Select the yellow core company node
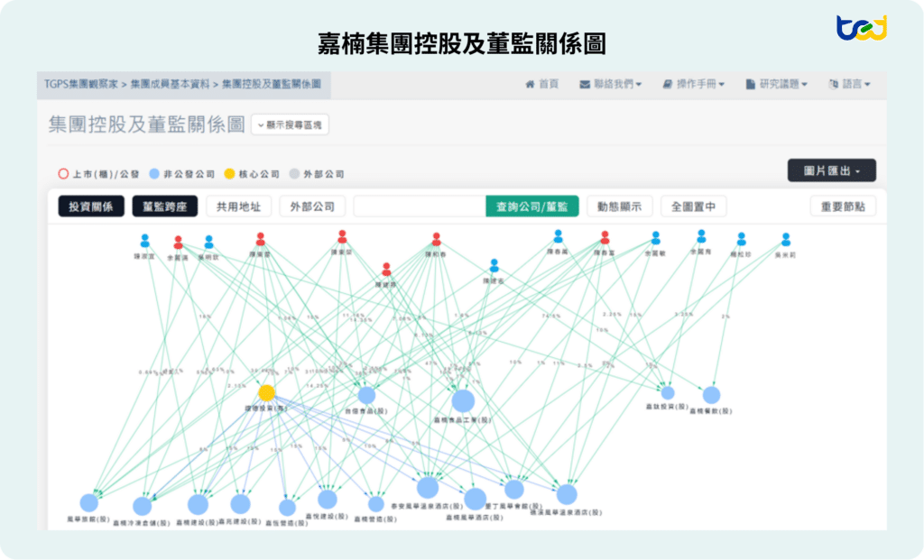The image size is (924, 560). [x=266, y=393]
